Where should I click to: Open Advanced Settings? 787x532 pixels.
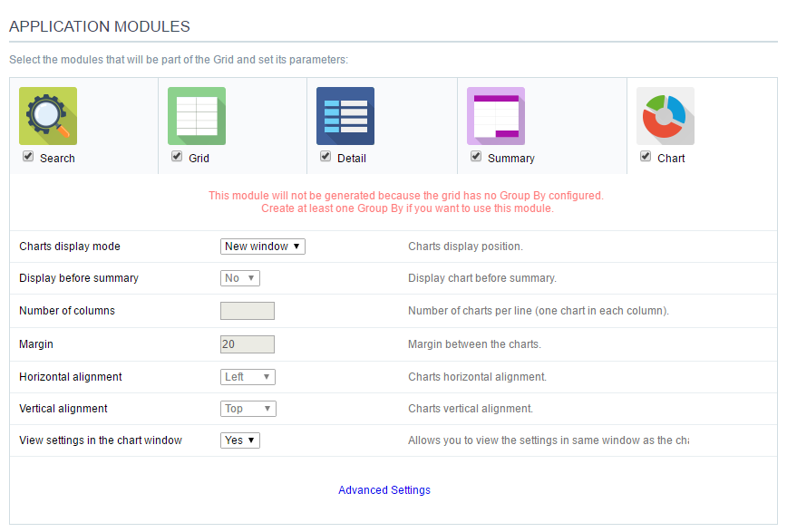pyautogui.click(x=384, y=489)
